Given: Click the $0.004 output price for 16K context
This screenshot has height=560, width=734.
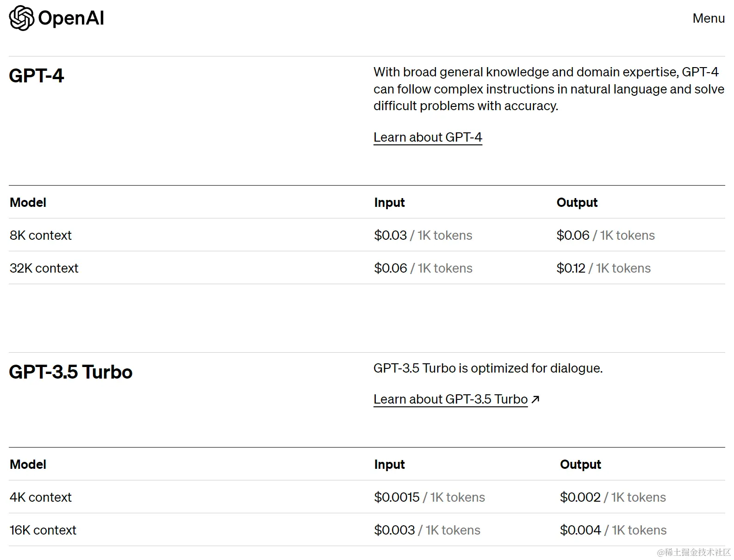Looking at the screenshot, I should pos(580,530).
